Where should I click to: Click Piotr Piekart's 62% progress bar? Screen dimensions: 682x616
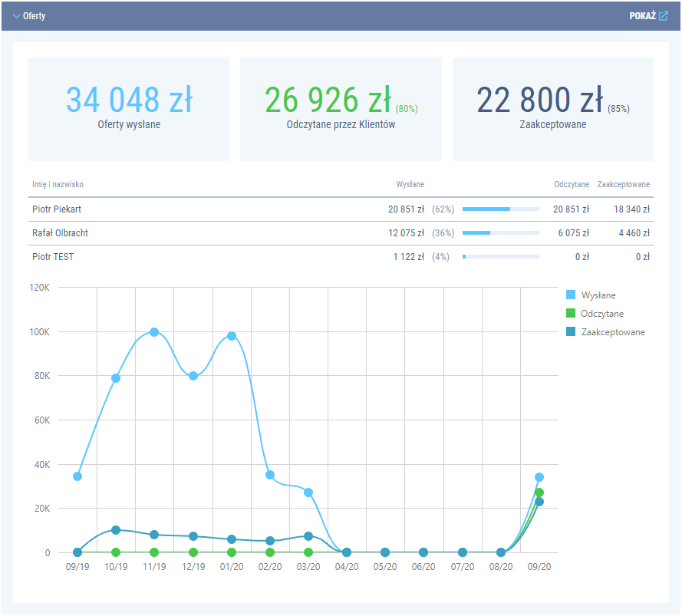(500, 209)
